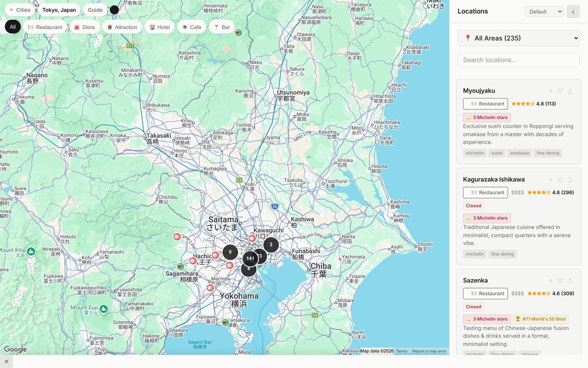588x368 pixels.
Task: Filter the map by Hotel
Action: coord(160,27)
